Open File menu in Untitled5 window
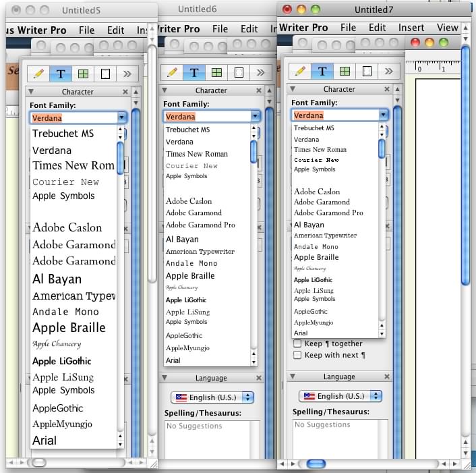The height and width of the screenshot is (473, 476). pos(86,30)
